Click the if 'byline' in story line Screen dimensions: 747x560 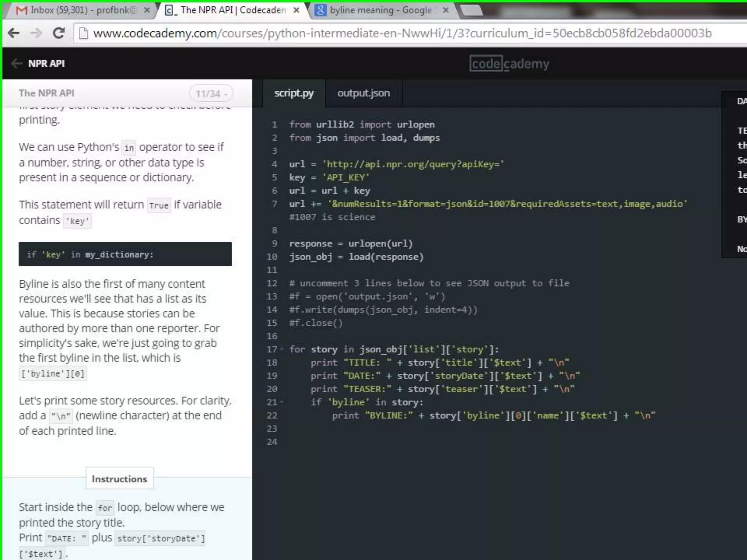tap(367, 402)
